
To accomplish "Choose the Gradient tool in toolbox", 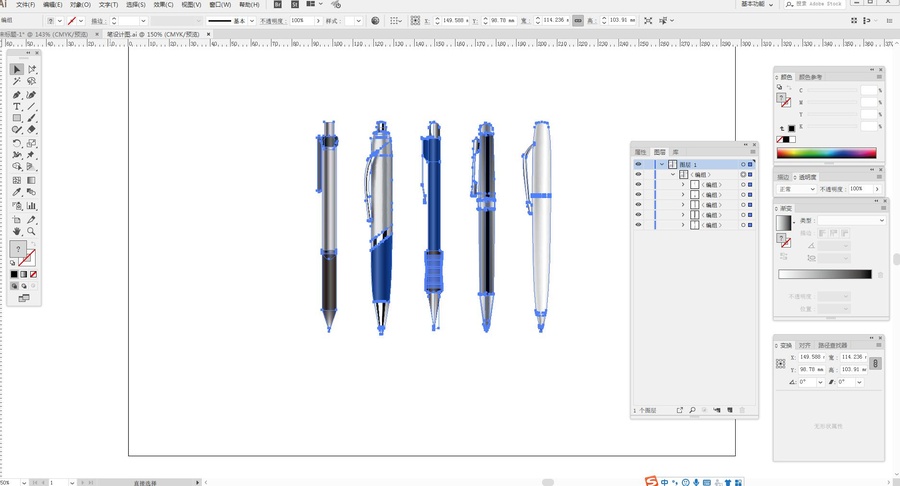I will pyautogui.click(x=32, y=180).
